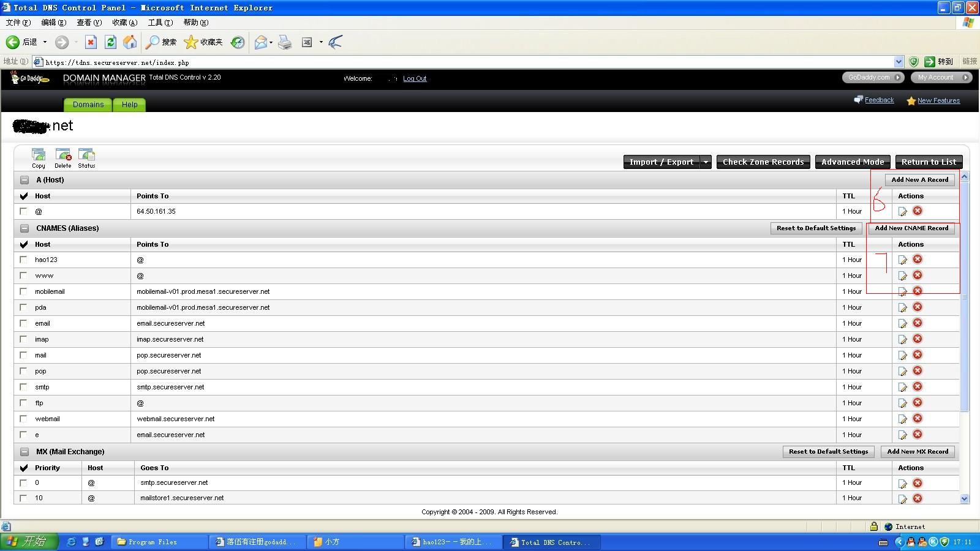Screen dimensions: 980x551
Task: Delete the pop CNAME record
Action: click(x=918, y=370)
